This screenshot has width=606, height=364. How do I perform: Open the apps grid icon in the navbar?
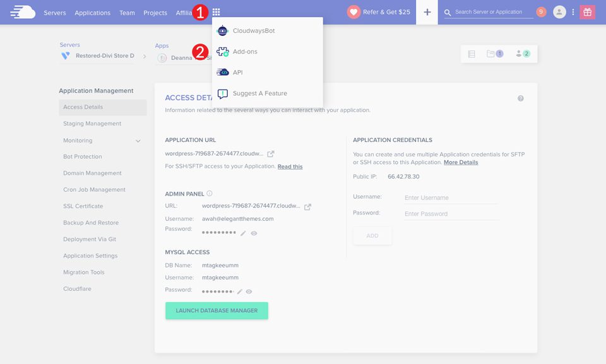tap(216, 12)
